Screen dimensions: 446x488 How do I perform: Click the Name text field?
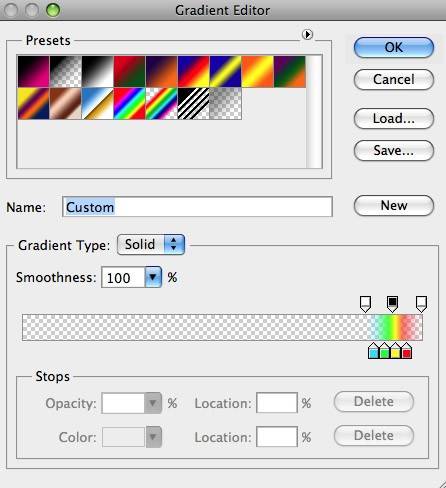click(197, 207)
